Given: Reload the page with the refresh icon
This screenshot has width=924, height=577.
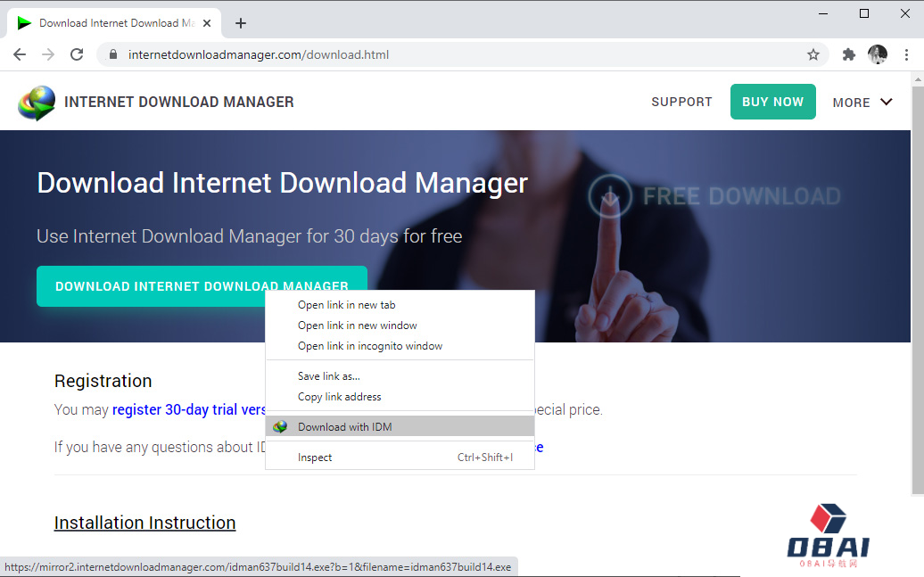Looking at the screenshot, I should pyautogui.click(x=77, y=54).
